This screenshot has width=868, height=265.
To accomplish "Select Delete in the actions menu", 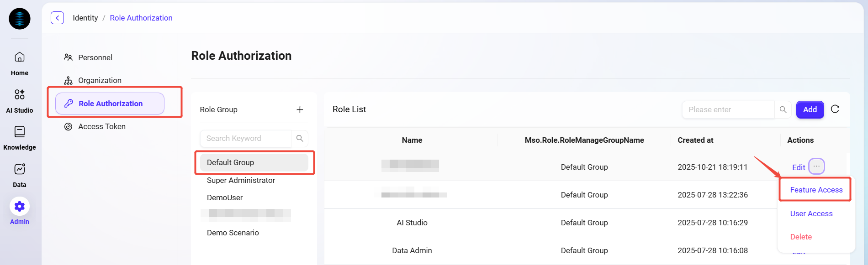I will pyautogui.click(x=801, y=237).
